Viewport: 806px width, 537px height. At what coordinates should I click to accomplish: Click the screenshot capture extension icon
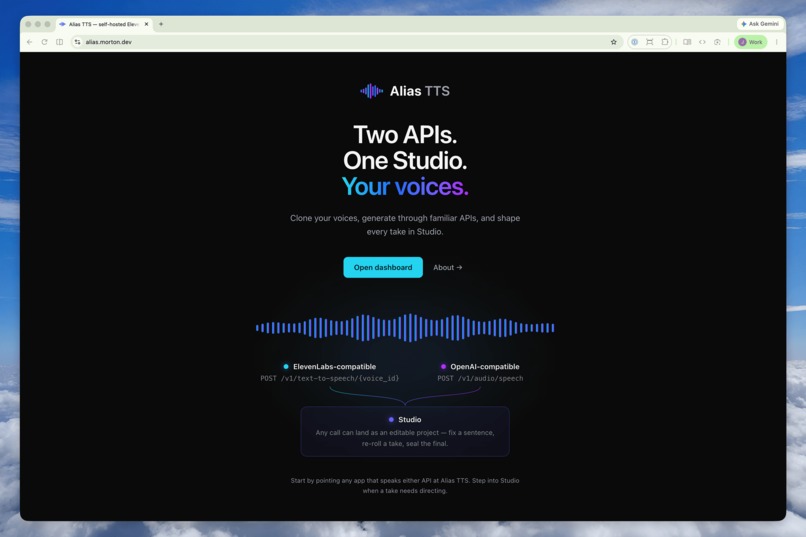tap(650, 42)
